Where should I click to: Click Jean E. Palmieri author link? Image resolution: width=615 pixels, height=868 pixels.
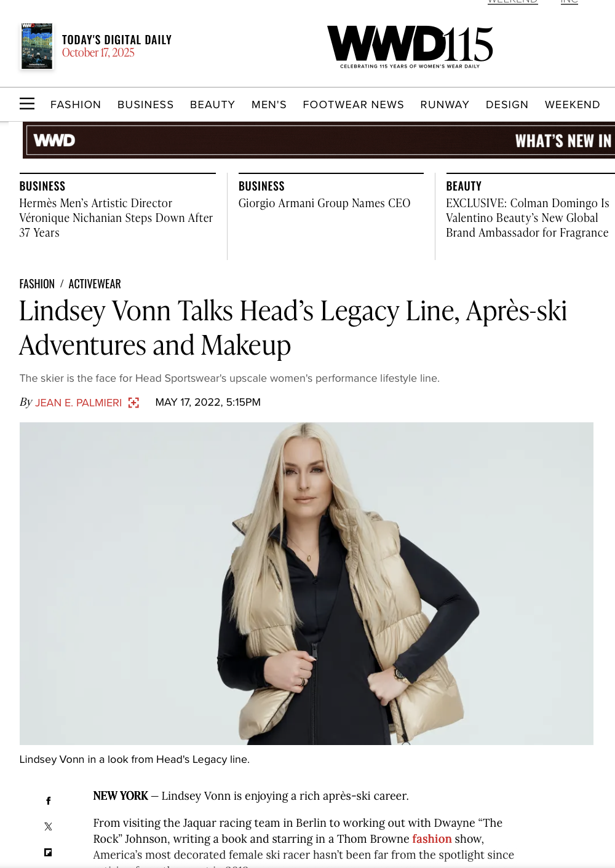(78, 403)
